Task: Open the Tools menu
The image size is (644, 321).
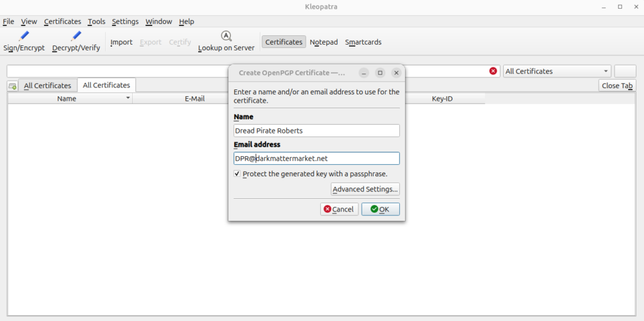Action: pos(96,21)
